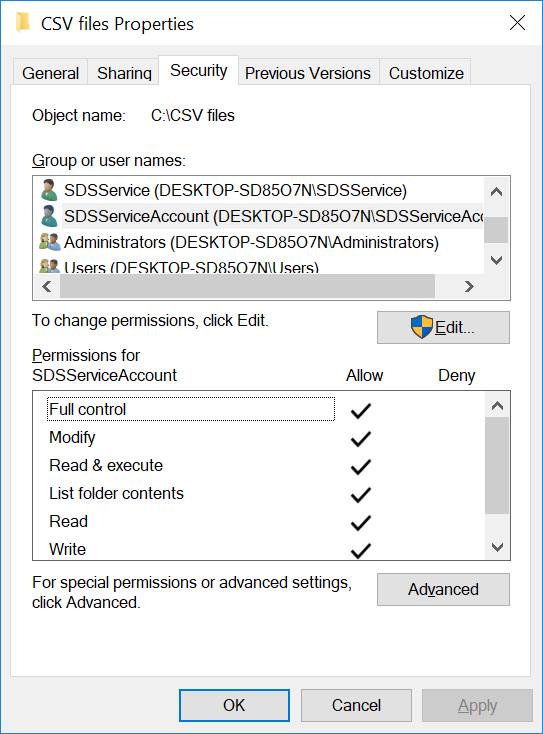Open Advanced security settings
543x734 pixels.
443,589
